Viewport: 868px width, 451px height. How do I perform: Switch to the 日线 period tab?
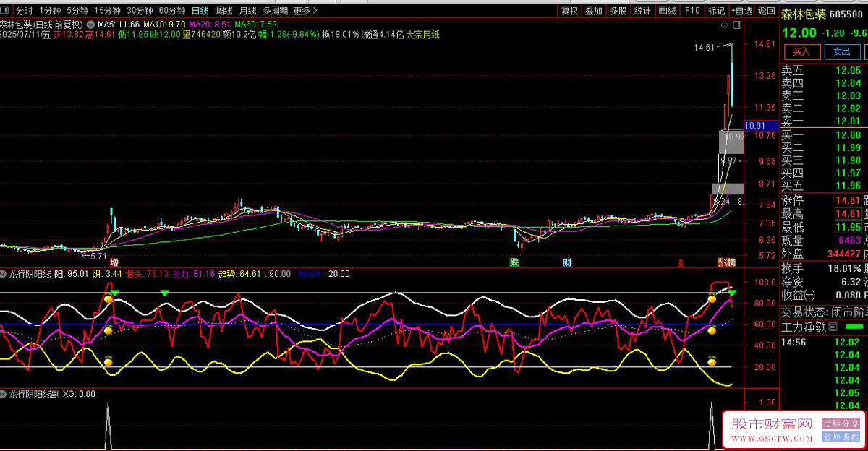tap(200, 11)
